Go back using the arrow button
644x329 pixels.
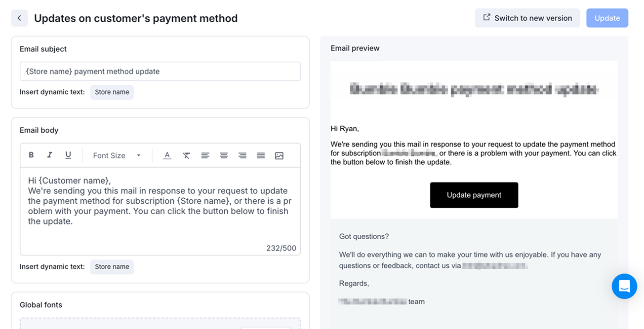tap(19, 18)
